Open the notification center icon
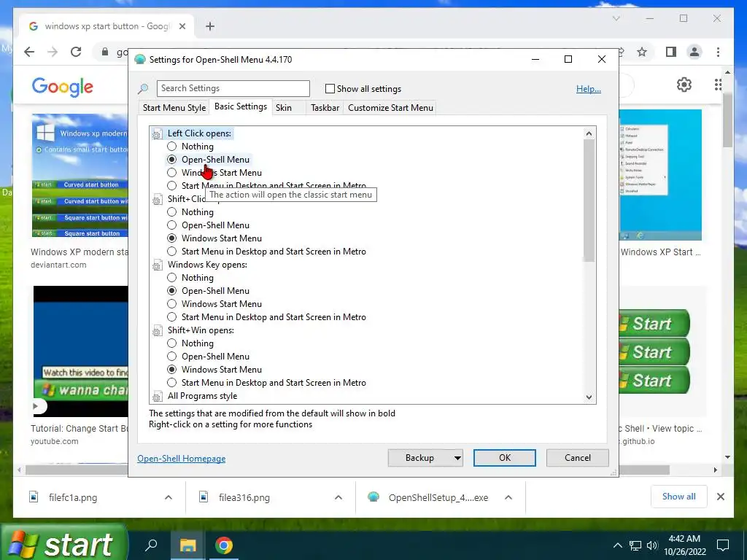Viewport: 747px width, 560px height. (x=723, y=545)
